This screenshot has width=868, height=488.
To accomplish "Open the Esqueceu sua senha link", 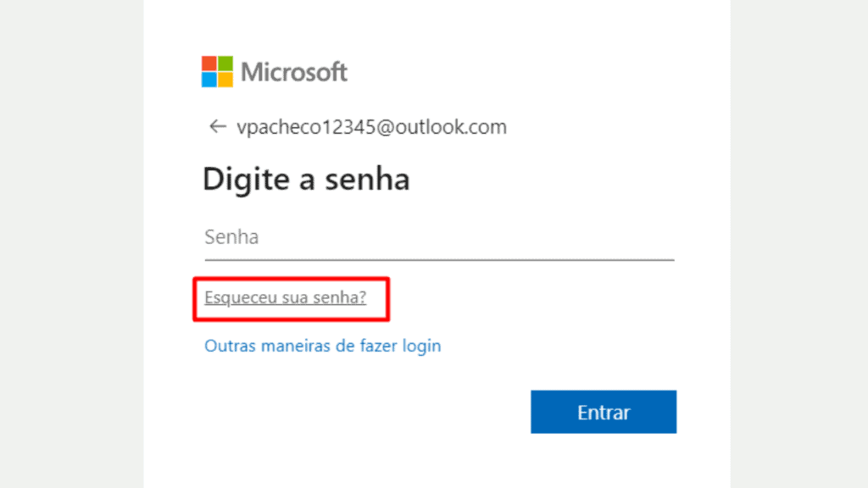I will pos(285,298).
